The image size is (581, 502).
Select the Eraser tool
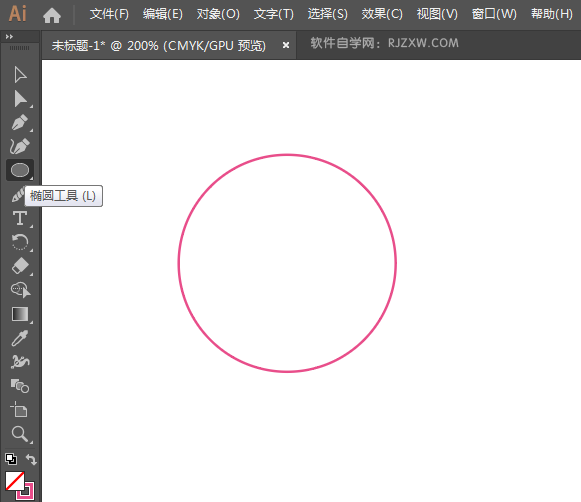[x=20, y=266]
